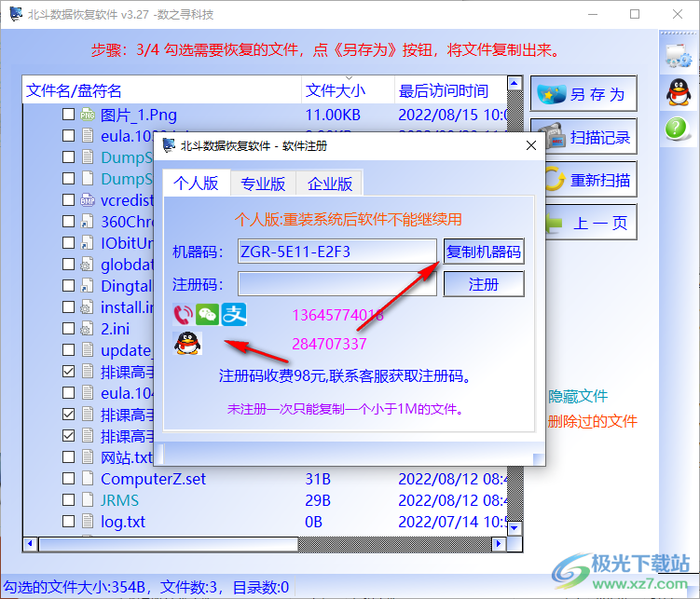Check the box for JRMS file
This screenshot has height=599, width=700.
(x=68, y=500)
